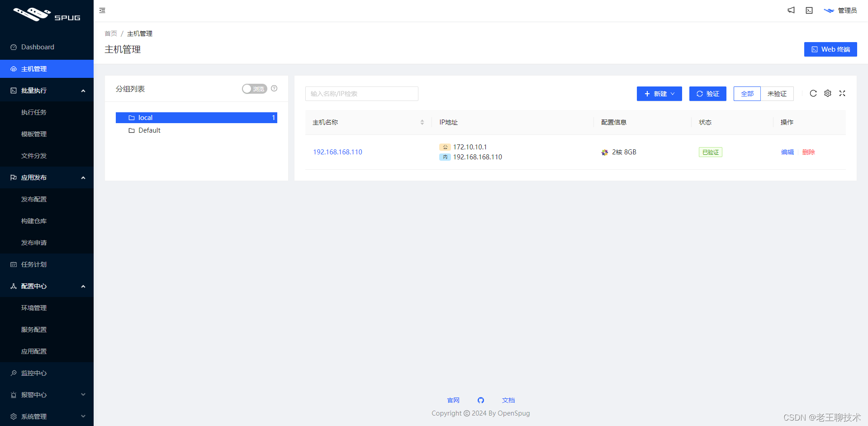The width and height of the screenshot is (868, 426).
Task: Click the 已验证 status tag
Action: 711,152
